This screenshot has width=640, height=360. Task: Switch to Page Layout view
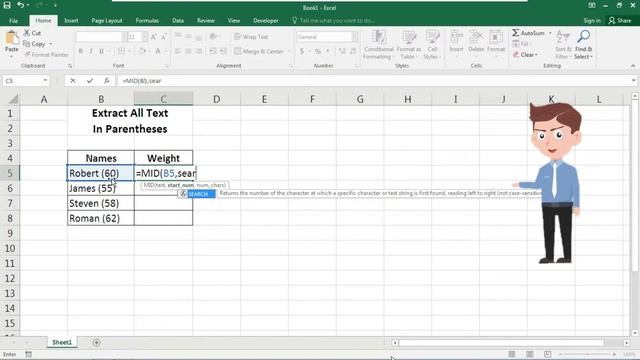point(529,354)
